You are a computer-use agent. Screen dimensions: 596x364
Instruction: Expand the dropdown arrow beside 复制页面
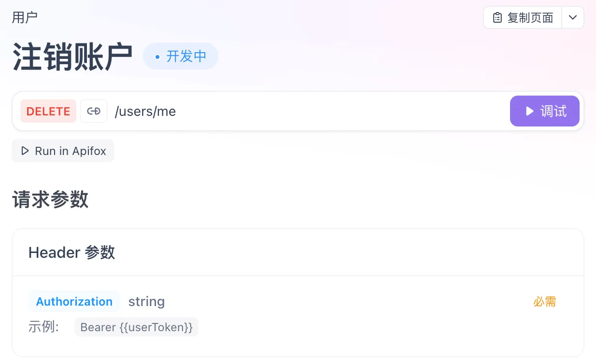coord(573,18)
